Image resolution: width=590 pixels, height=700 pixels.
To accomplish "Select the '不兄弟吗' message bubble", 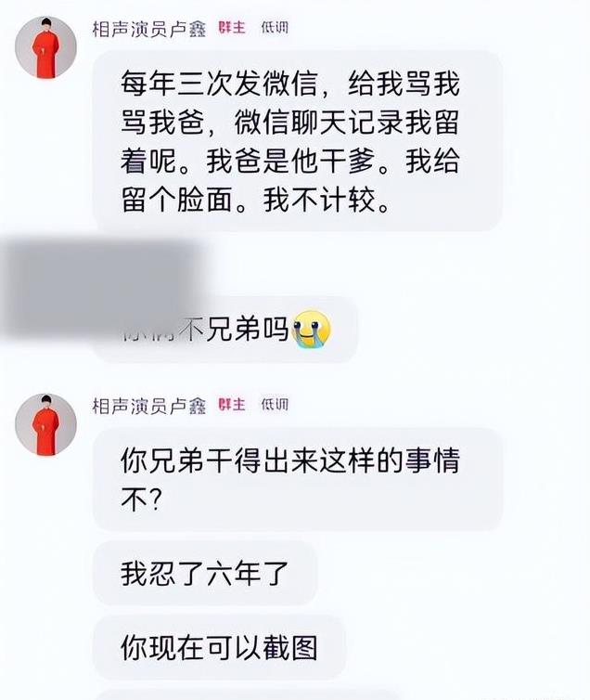I will 225,330.
